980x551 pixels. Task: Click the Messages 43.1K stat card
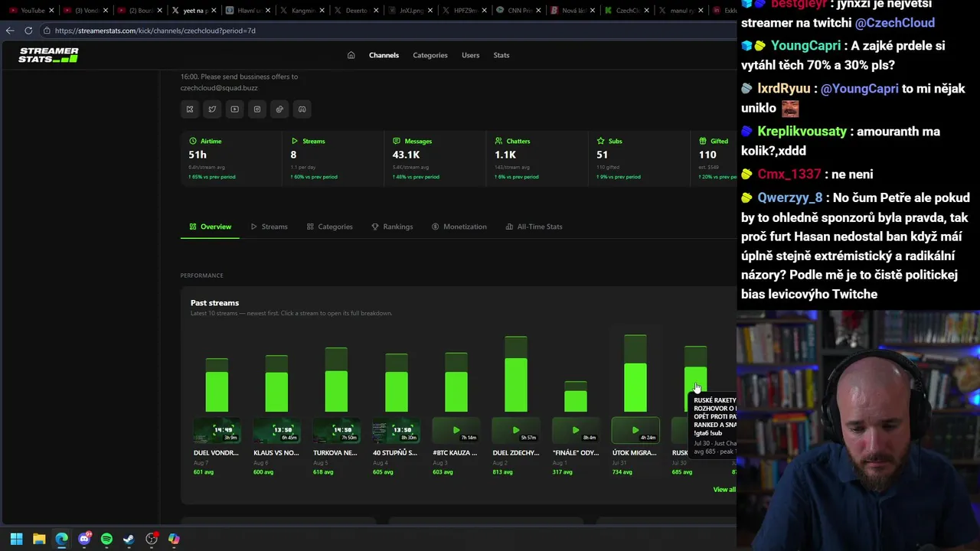point(434,158)
